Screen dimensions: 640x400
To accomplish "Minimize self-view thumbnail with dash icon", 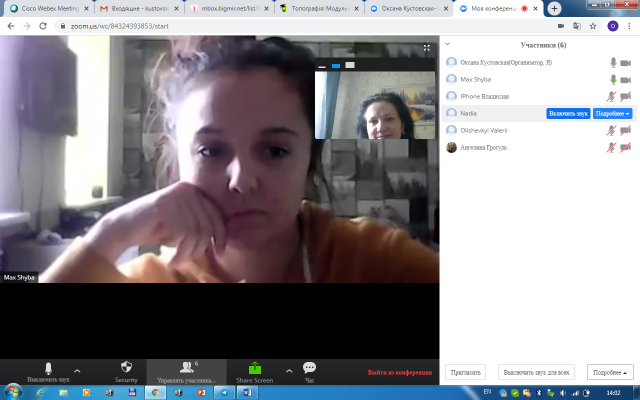I will 322,66.
